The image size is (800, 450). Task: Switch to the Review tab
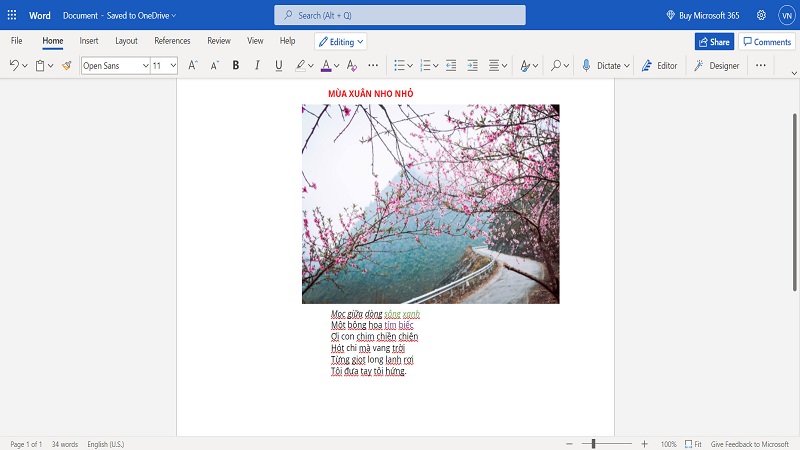coord(219,41)
